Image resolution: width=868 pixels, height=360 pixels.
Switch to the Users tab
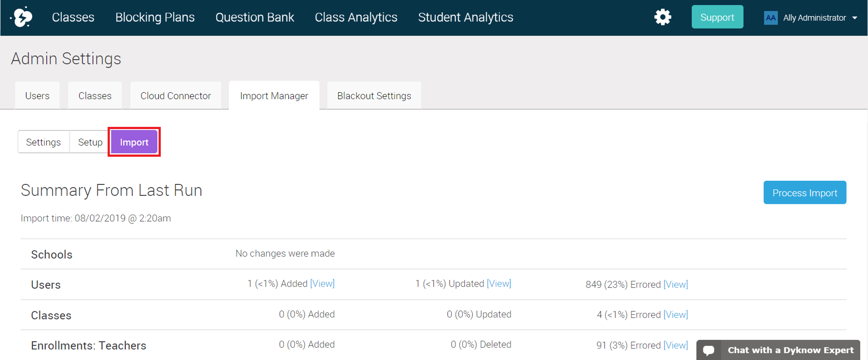(x=37, y=96)
